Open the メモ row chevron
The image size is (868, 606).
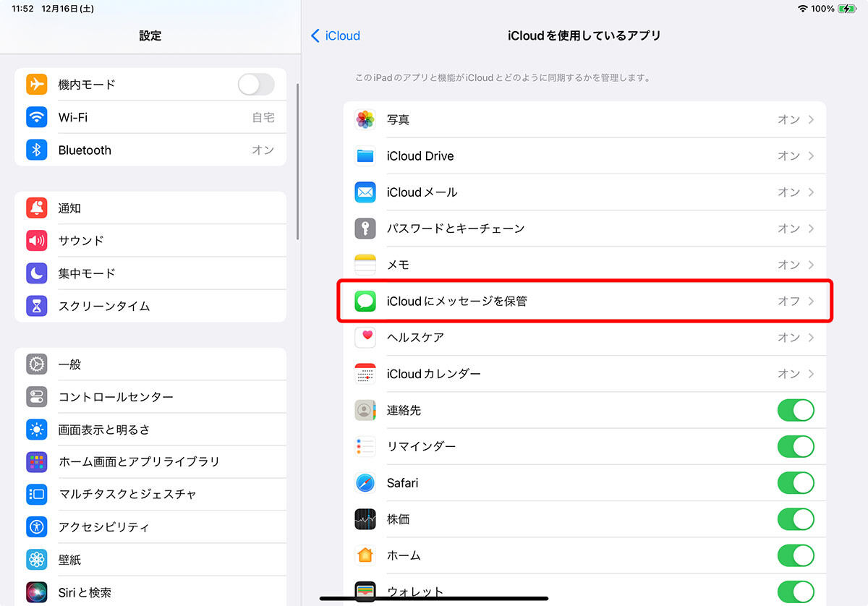[x=811, y=265]
